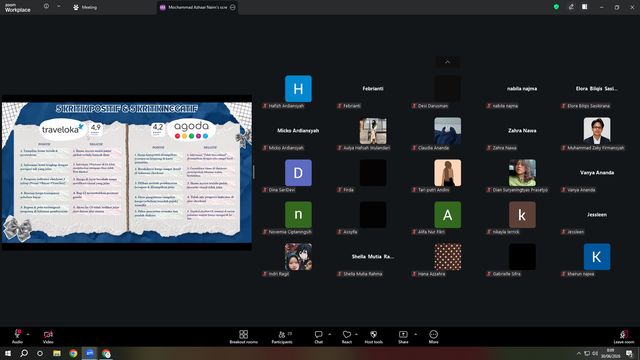The height and width of the screenshot is (360, 640).
Task: Click the Shella Mutia Ra... participant tile
Action: [373, 257]
